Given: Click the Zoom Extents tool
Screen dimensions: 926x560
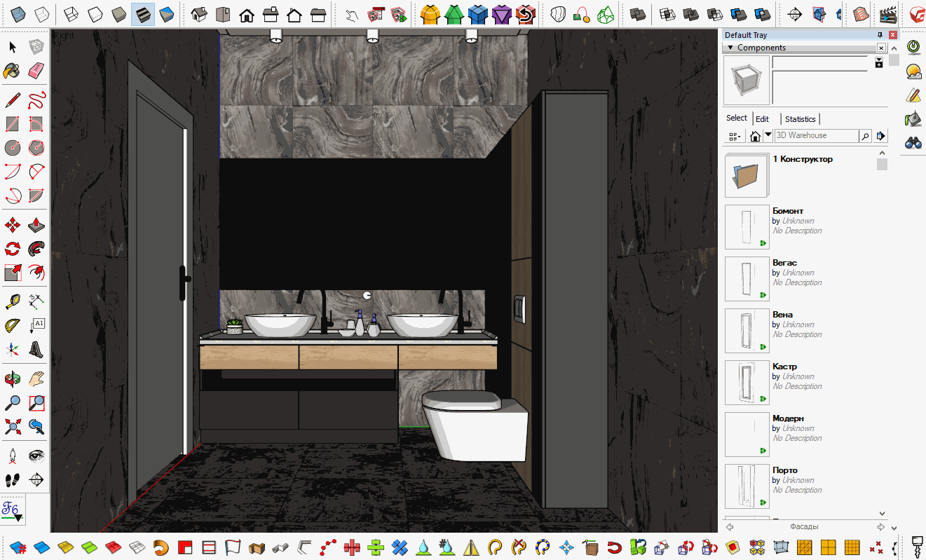Looking at the screenshot, I should 12,426.
